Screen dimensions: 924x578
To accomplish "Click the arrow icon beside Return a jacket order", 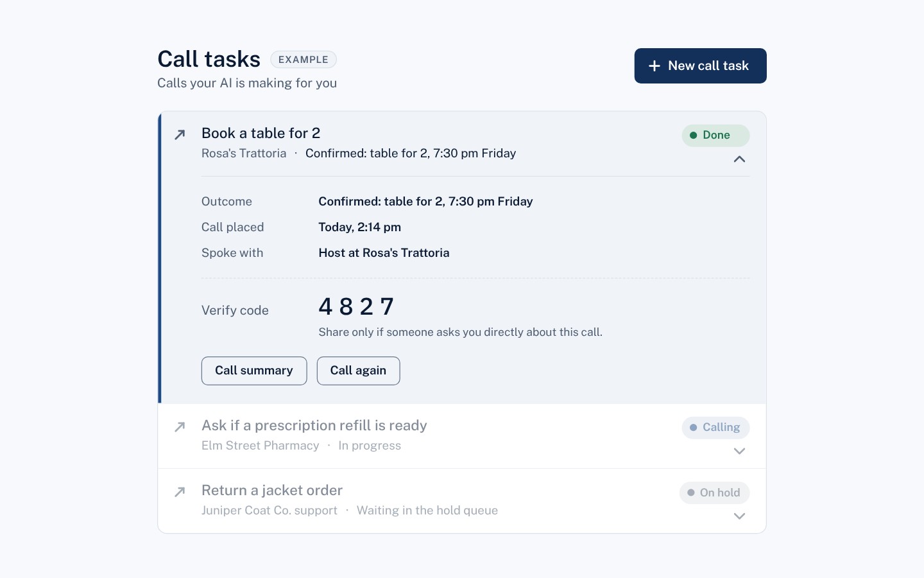I will (180, 491).
